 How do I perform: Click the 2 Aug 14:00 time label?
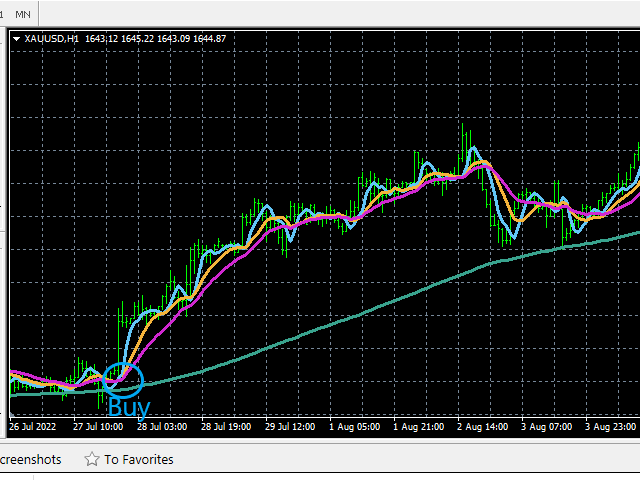tap(482, 427)
